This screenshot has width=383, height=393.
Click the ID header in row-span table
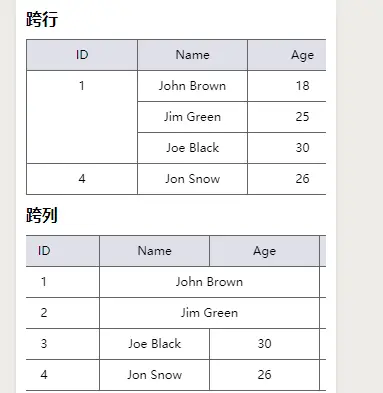click(x=82, y=55)
